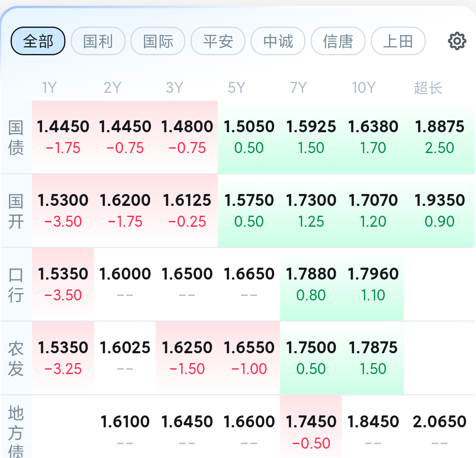Select the 平安 broker tab
This screenshot has height=458, width=476.
[x=218, y=41]
